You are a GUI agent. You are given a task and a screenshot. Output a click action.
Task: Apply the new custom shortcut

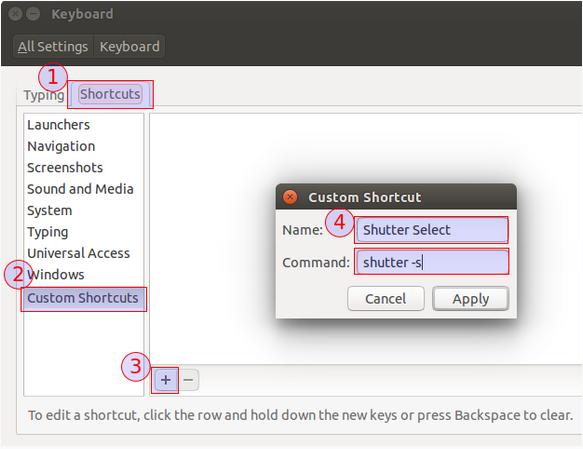pyautogui.click(x=470, y=298)
